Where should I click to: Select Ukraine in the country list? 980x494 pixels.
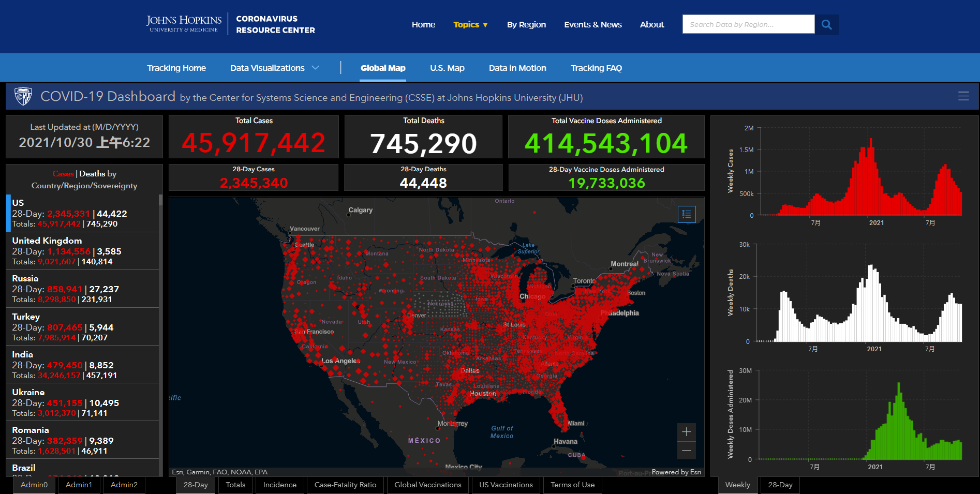pyautogui.click(x=83, y=402)
